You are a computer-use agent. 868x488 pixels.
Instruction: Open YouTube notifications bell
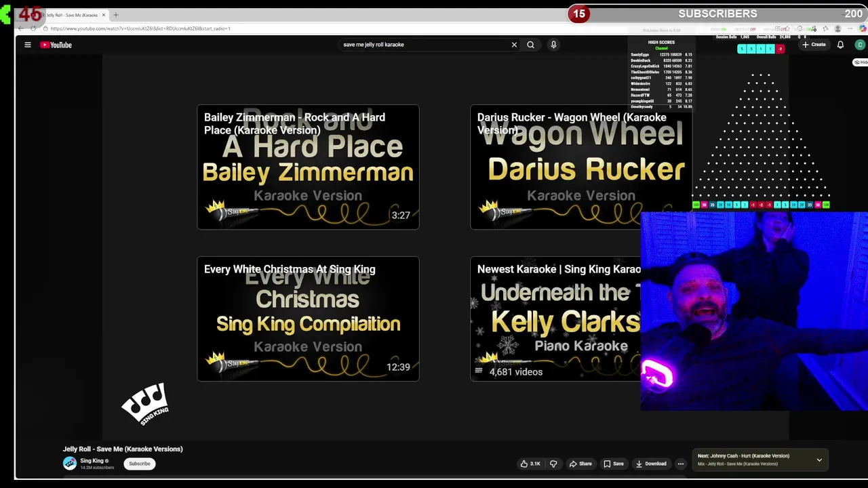840,45
